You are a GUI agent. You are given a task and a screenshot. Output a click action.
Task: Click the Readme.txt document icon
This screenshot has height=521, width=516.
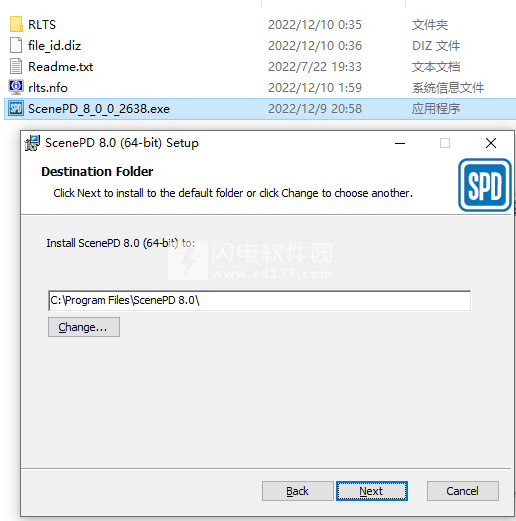pyautogui.click(x=16, y=66)
